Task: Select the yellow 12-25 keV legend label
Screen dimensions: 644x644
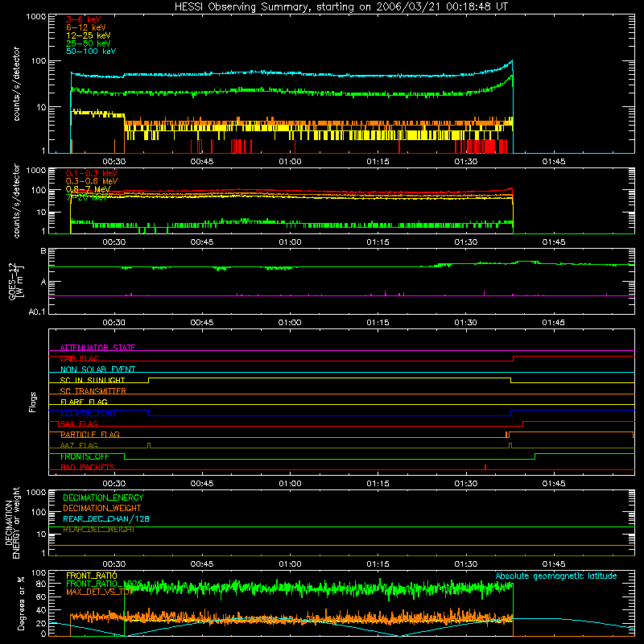Action: point(88,35)
